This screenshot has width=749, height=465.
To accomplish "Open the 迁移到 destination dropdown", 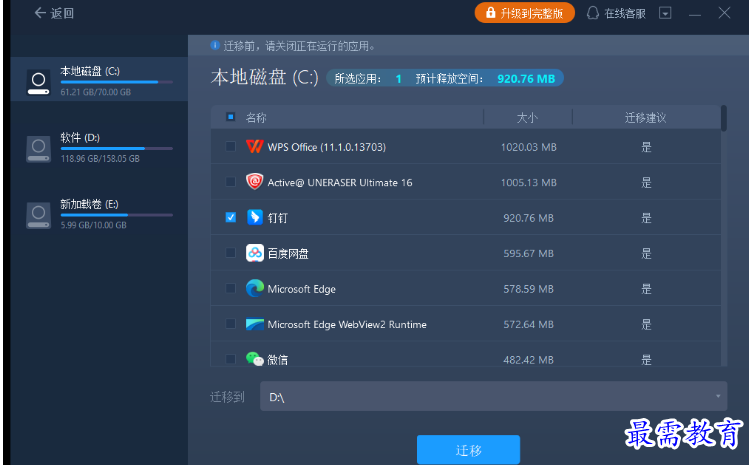I will (493, 396).
